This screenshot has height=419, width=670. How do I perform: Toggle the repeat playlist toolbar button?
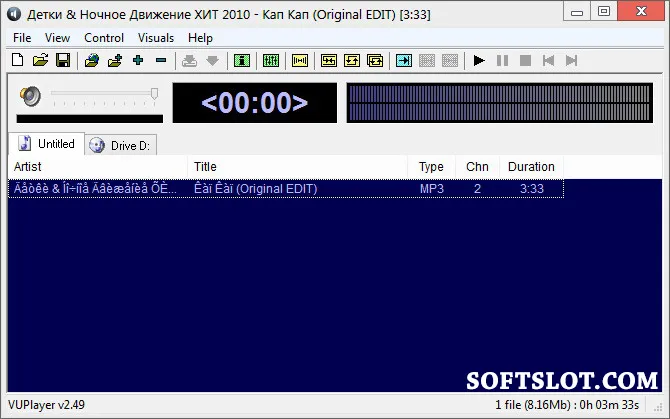(375, 60)
